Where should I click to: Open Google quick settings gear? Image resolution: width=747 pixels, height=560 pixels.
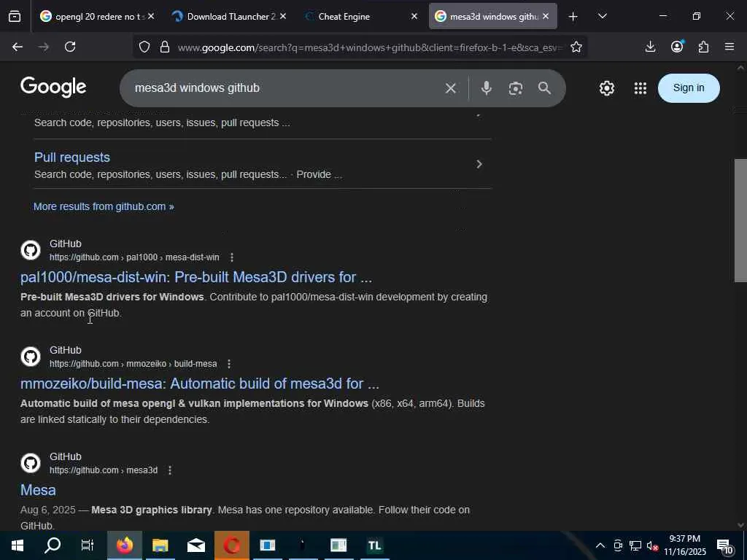[x=606, y=88]
